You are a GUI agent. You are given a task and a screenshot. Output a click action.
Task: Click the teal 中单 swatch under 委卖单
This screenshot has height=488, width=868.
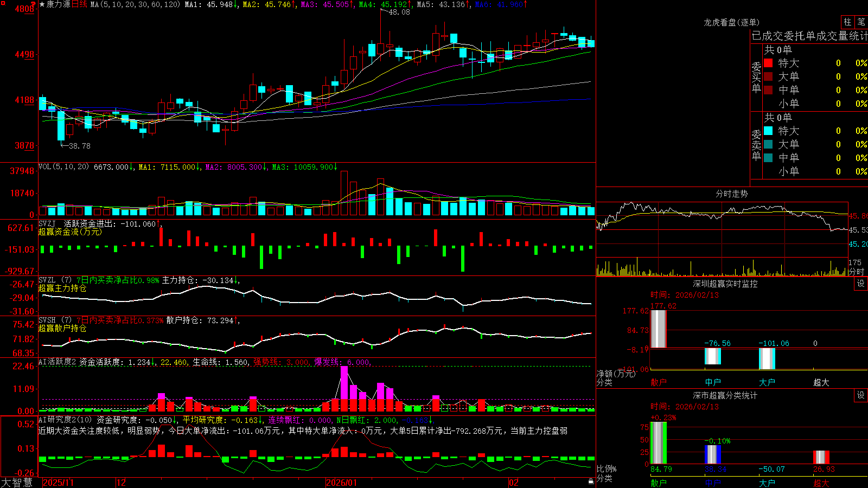click(x=768, y=158)
